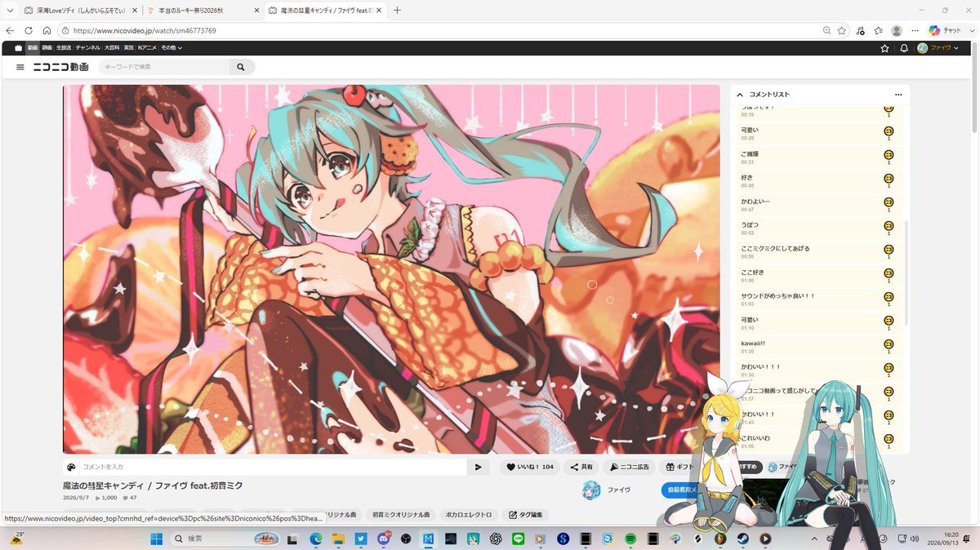Image resolution: width=980 pixels, height=550 pixels.
Task: Click the search magnifier button on Niconico
Action: coord(241,67)
